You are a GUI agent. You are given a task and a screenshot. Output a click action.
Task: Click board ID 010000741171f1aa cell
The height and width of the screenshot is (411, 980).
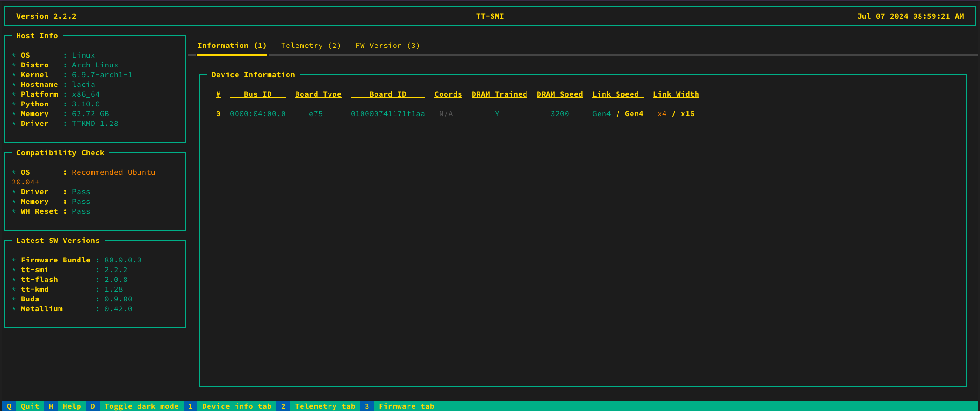pyautogui.click(x=388, y=114)
